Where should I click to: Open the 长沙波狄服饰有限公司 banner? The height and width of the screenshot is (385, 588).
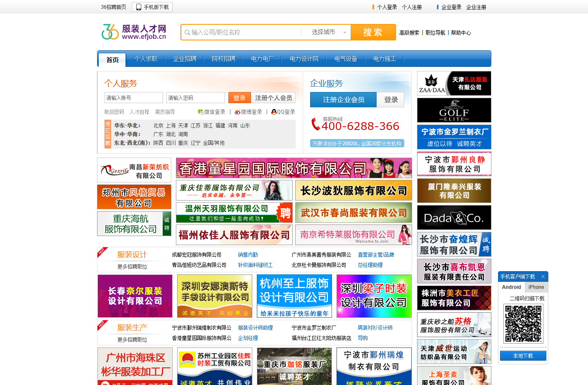(353, 190)
